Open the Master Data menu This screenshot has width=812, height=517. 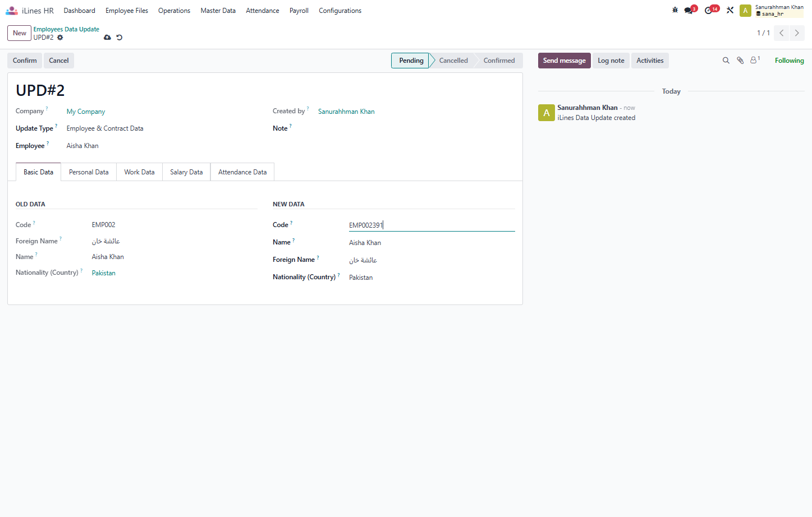coord(218,11)
